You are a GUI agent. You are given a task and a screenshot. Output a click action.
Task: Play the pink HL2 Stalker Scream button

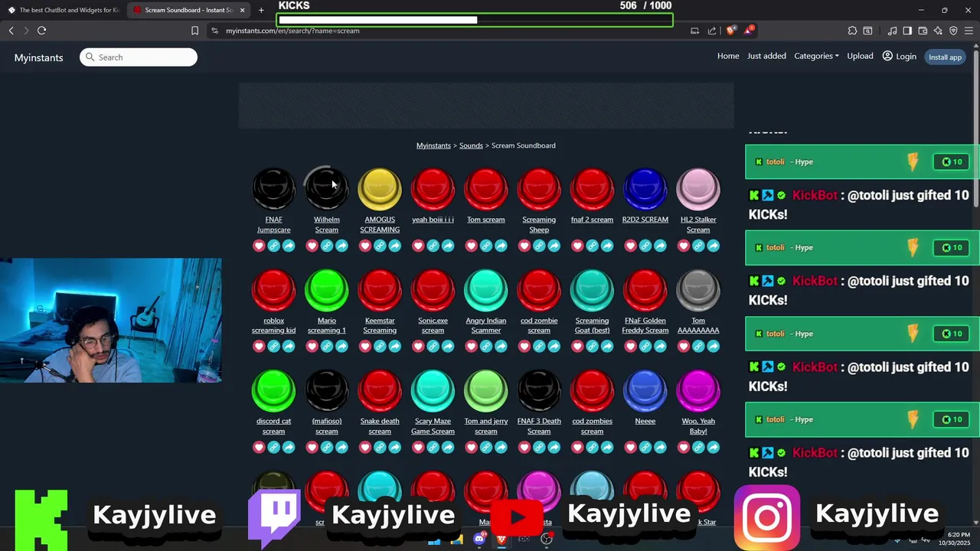tap(698, 189)
